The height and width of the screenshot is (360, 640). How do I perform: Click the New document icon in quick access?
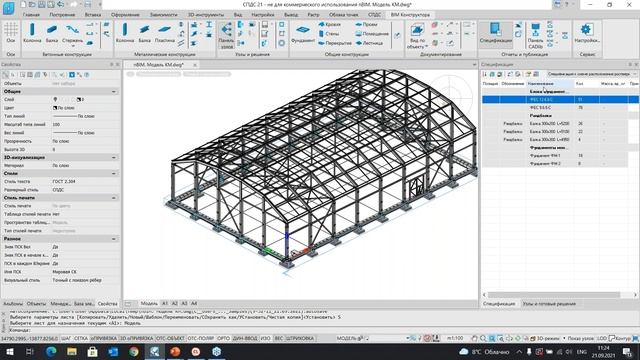[x=23, y=4]
